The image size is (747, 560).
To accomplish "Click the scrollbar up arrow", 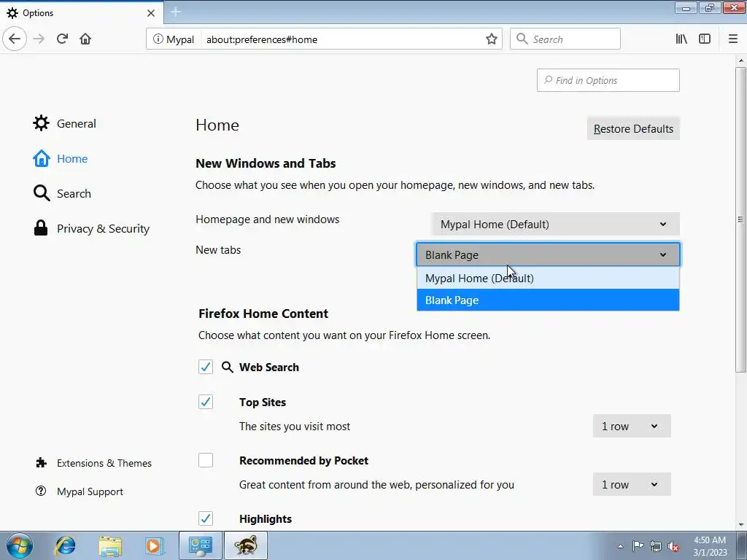I will point(741,61).
